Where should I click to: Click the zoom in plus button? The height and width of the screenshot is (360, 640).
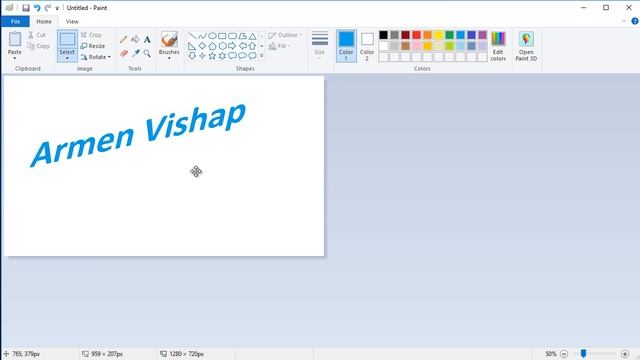tap(625, 354)
